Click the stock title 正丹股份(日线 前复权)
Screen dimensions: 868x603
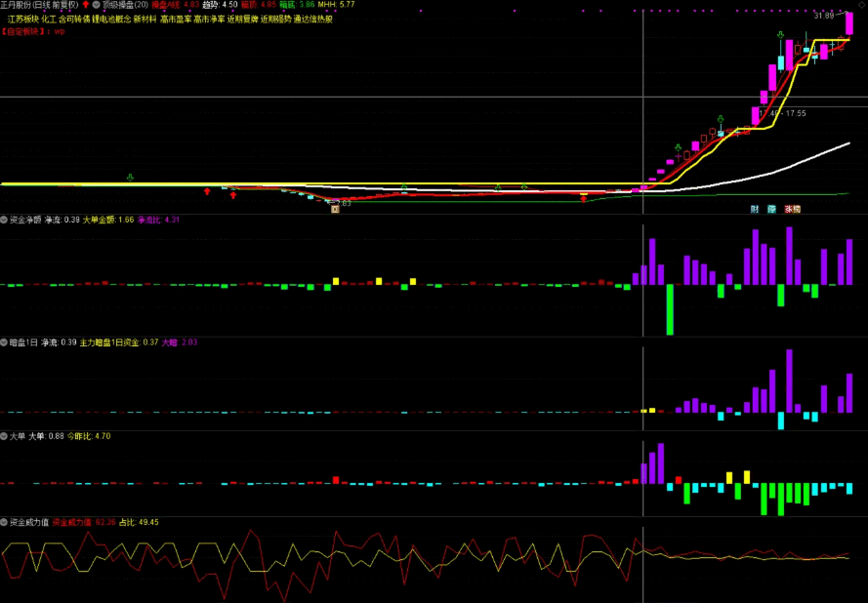pyautogui.click(x=39, y=5)
